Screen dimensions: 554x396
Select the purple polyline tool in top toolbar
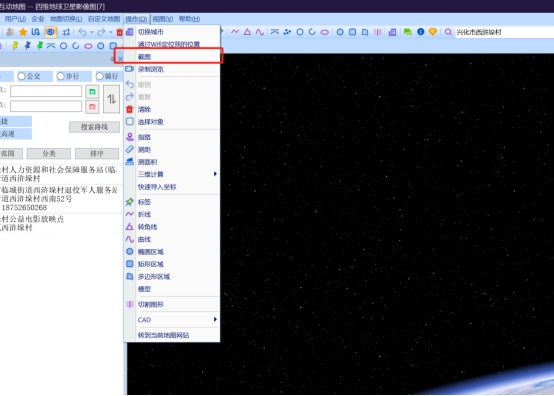coord(235,32)
